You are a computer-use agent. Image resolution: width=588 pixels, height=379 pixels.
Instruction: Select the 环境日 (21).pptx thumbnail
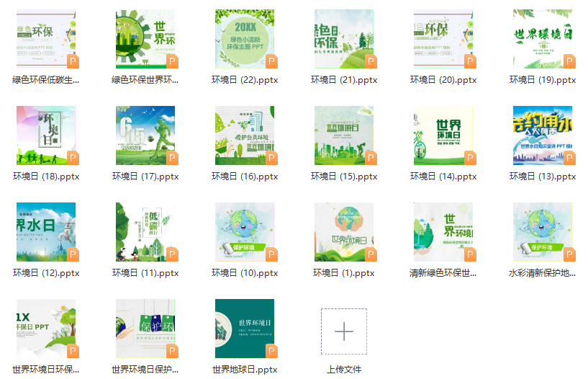[x=344, y=39]
